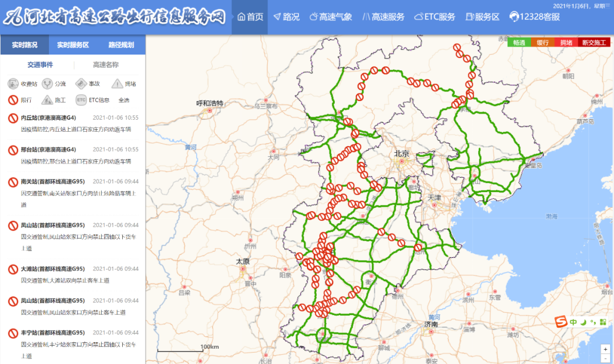Open the 服务区 menu item
This screenshot has width=614, height=364.
(x=483, y=17)
